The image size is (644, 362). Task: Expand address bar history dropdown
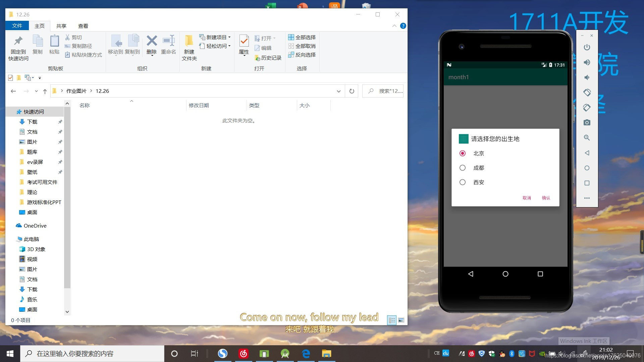(338, 91)
